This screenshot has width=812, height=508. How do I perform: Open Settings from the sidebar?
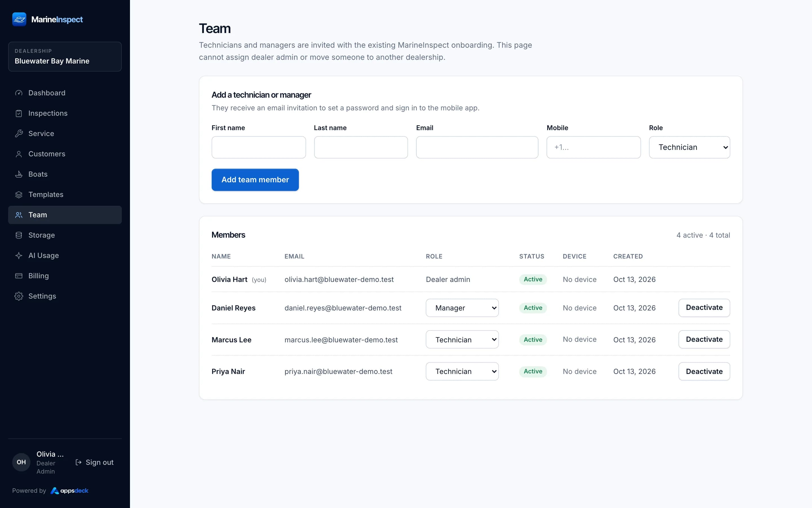(x=65, y=296)
